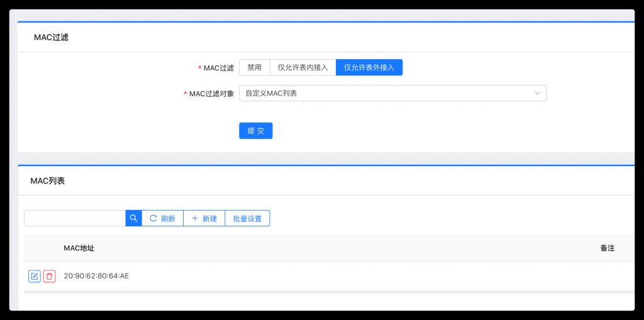Click the MAC列表 section title
Screen dimensions: 644x320
47,180
